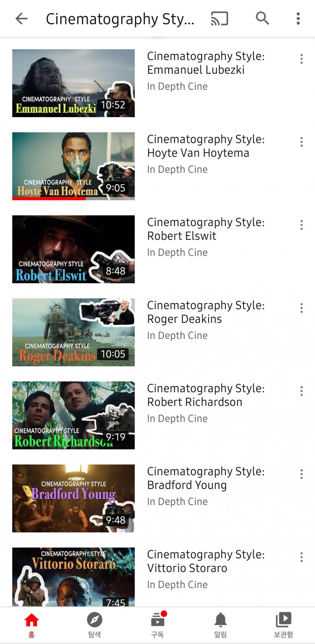This screenshot has width=315, height=644.
Task: Open title 'Cinematography Style: Vittorio Storaro'
Action: [x=206, y=561]
